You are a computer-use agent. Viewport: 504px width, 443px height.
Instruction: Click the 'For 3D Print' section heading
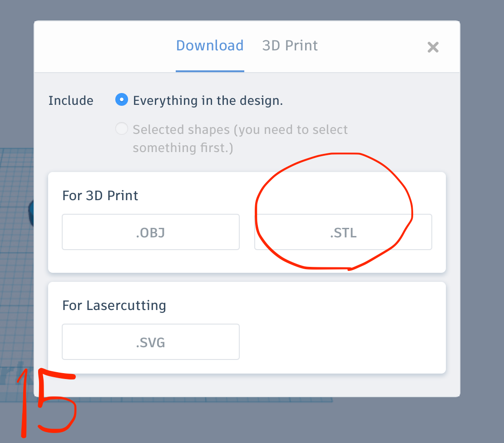[x=100, y=196]
